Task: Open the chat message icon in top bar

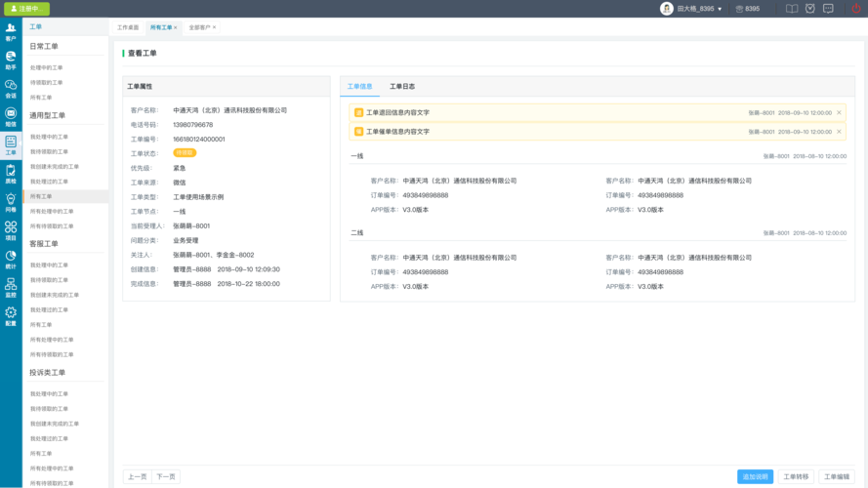Action: pyautogui.click(x=828, y=9)
